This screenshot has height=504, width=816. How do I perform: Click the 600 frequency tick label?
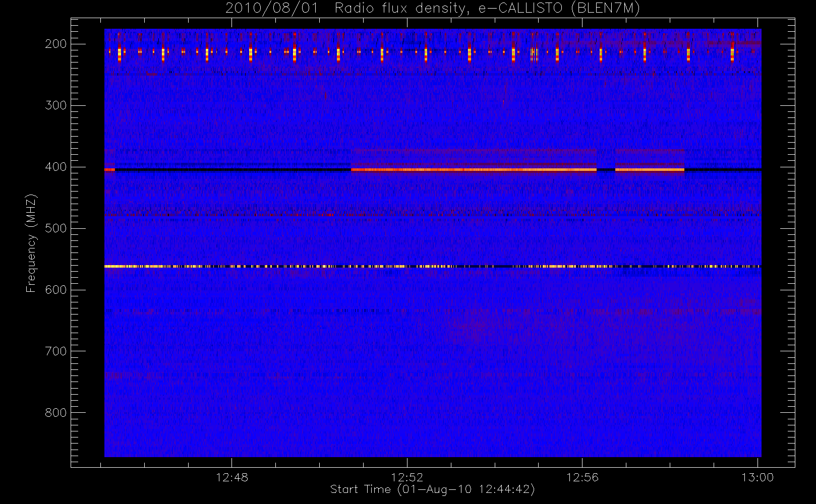tap(56, 290)
